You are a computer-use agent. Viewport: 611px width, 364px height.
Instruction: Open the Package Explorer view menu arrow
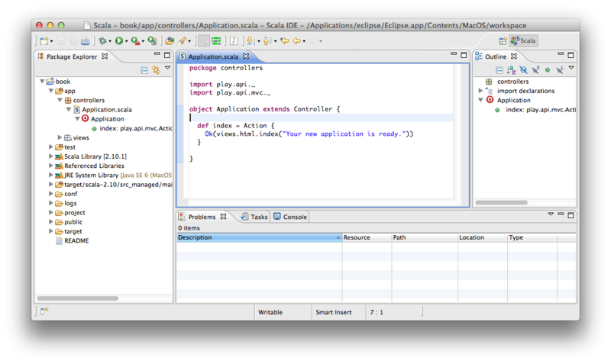pyautogui.click(x=167, y=68)
